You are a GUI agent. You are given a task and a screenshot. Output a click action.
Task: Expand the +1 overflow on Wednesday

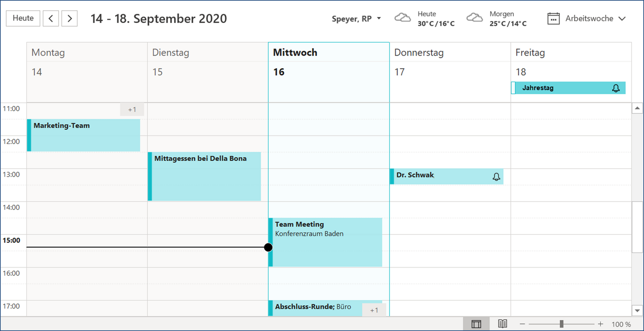click(x=374, y=310)
